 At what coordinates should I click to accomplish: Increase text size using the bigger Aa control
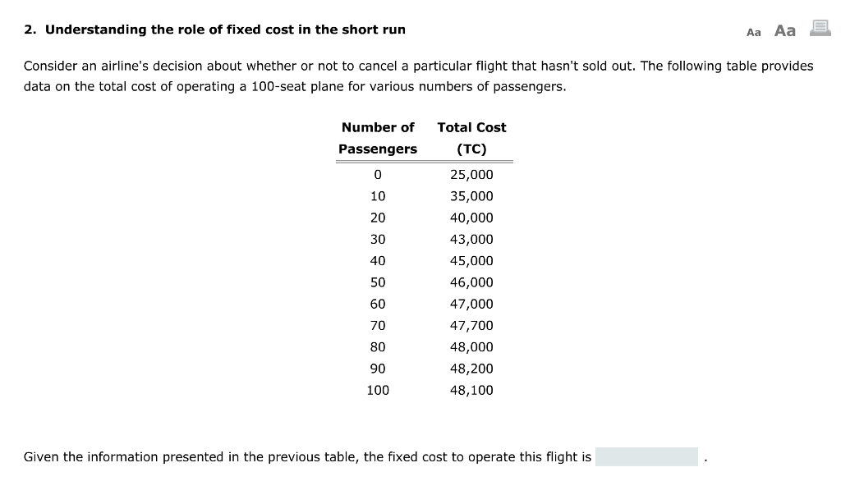[784, 30]
